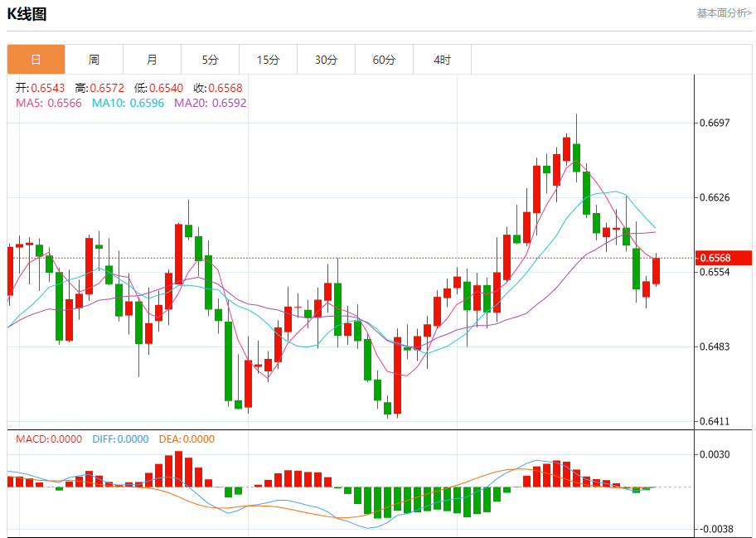
Task: Select the 日 (daily) chart tab
Action: click(36, 60)
